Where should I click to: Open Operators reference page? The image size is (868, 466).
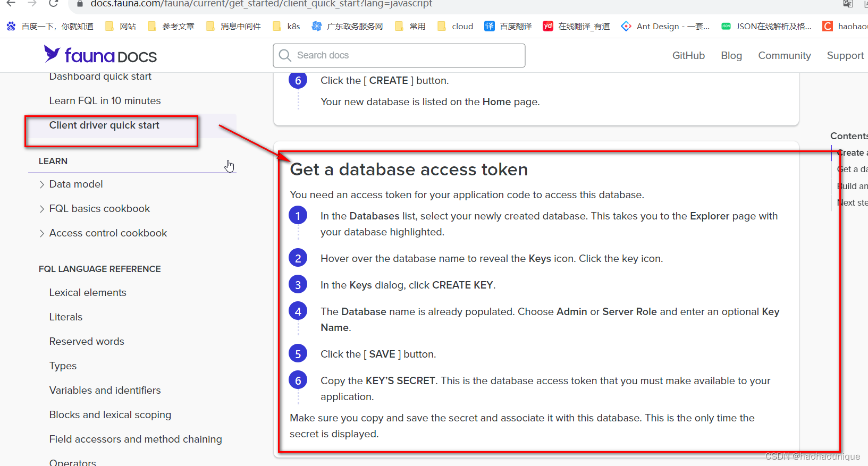(x=72, y=462)
